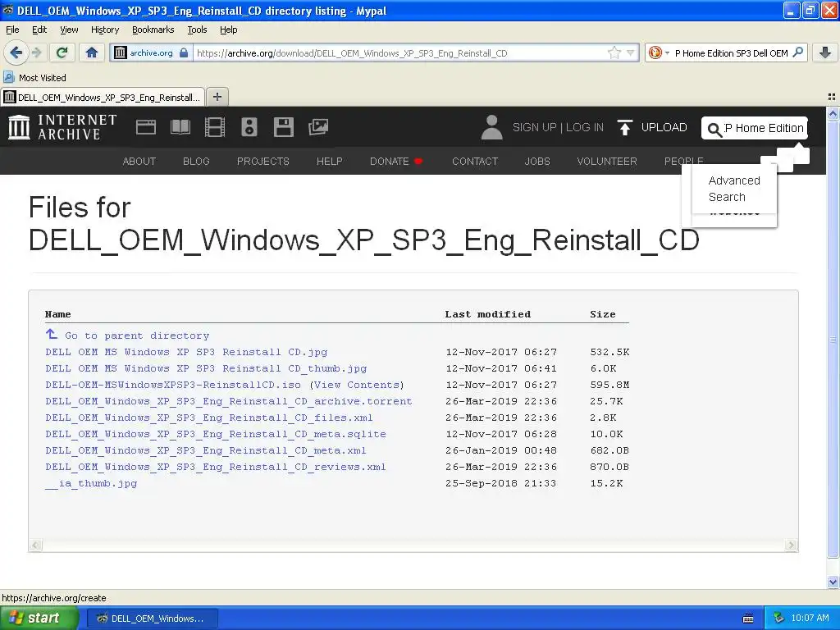Download the _archive.torrent file

[229, 401]
